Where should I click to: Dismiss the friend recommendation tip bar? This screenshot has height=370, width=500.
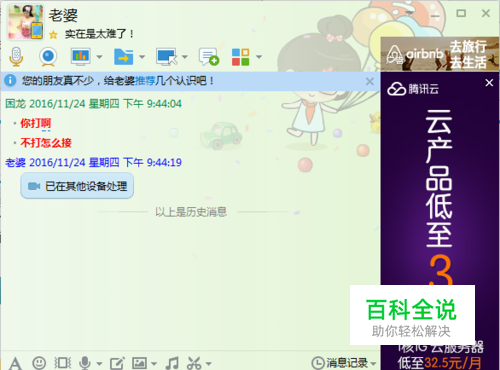369,81
